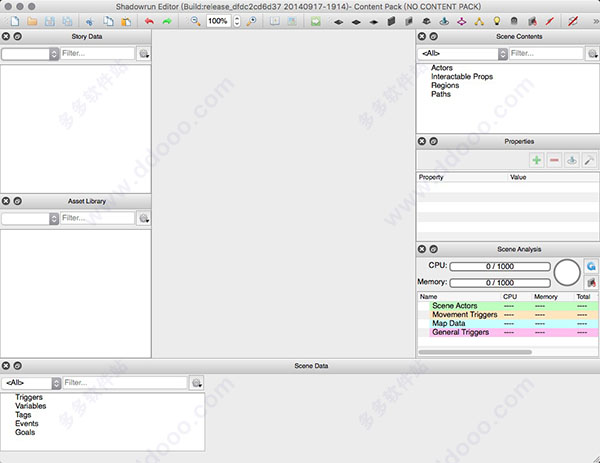
Task: Open Scene Data filter options gear menu
Action: click(x=196, y=383)
